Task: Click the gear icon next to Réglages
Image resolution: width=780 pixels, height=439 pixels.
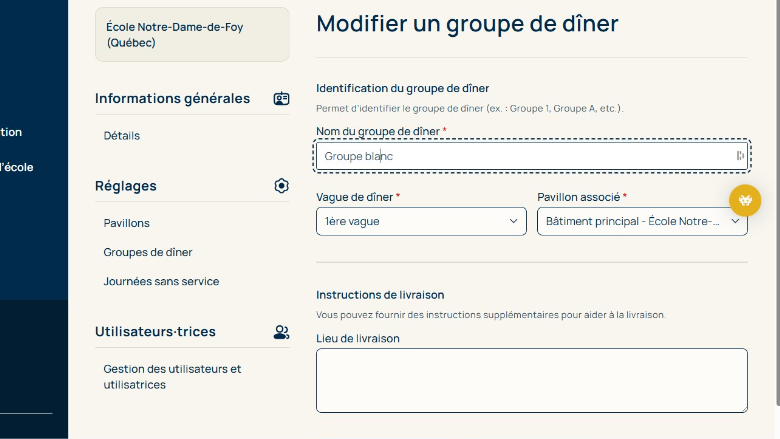Action: 281,186
